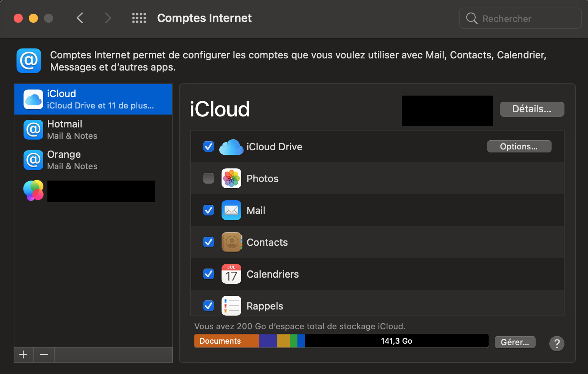Untick the Rappels checkbox
588x374 pixels.
209,306
